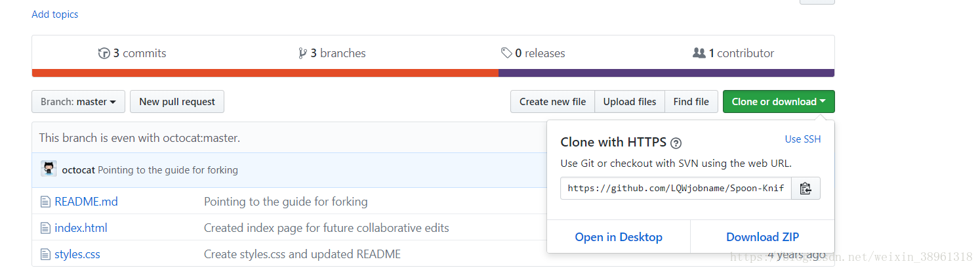This screenshot has height=270, width=980.
Task: Click Create new file button
Action: pos(552,102)
